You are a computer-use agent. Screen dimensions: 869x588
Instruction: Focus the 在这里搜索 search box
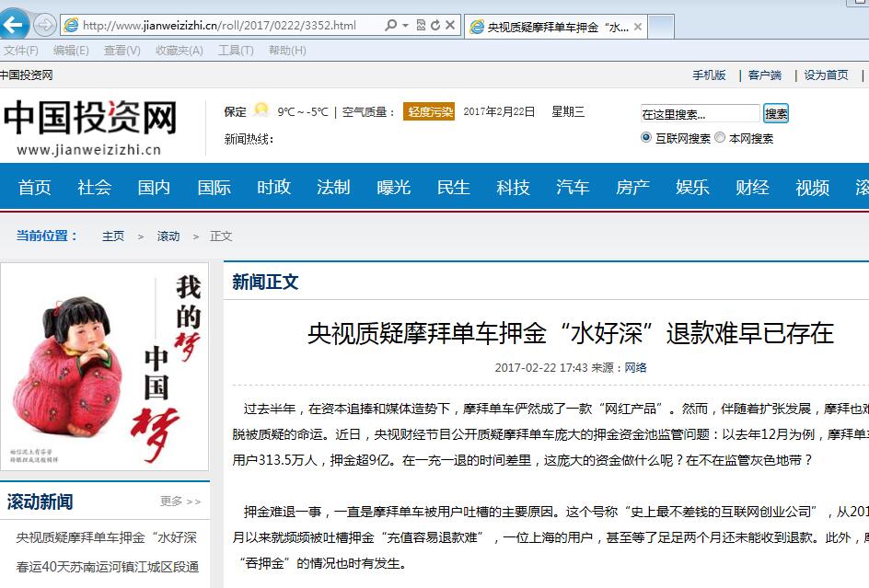pyautogui.click(x=700, y=113)
